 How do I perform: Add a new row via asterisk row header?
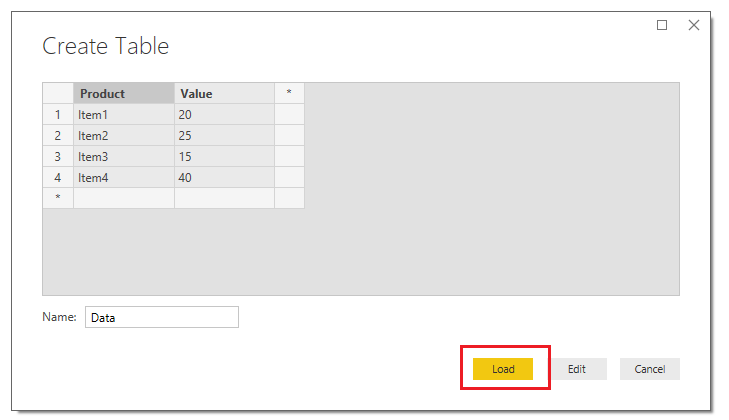[x=58, y=198]
